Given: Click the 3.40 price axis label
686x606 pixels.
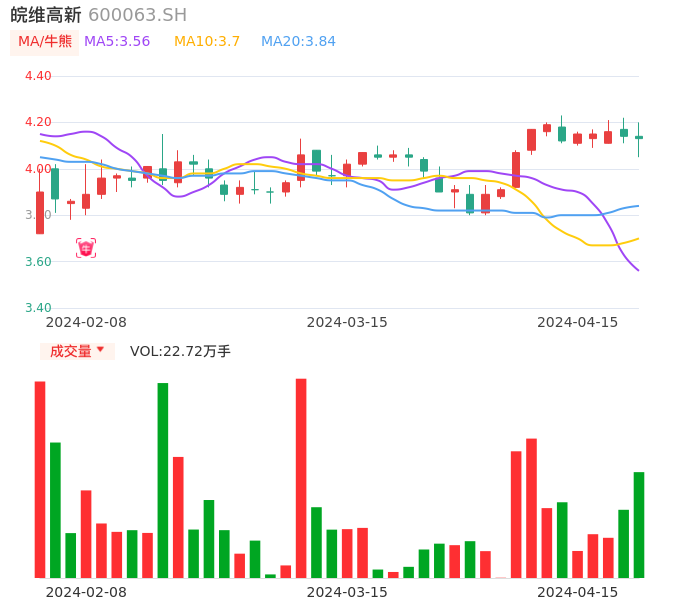Looking at the screenshot, I should point(38,308).
